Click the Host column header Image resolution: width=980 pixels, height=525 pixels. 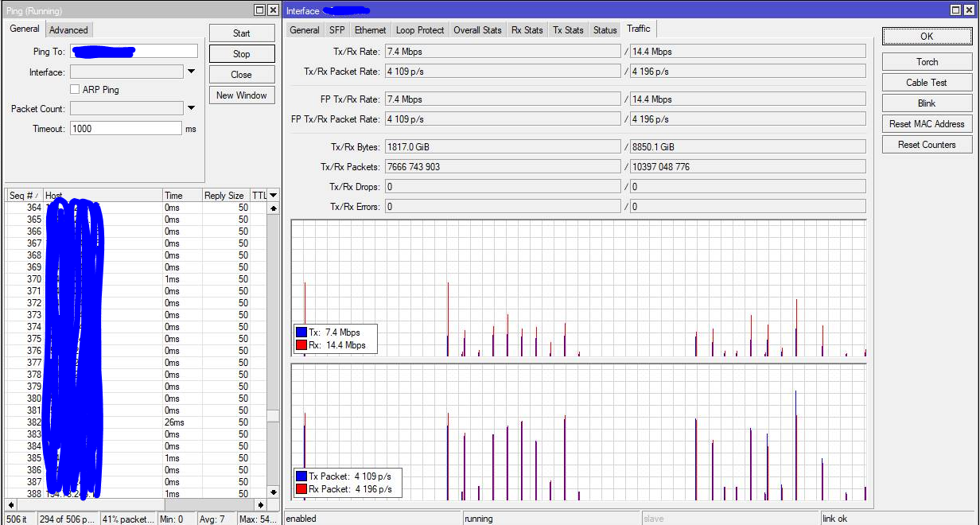(102, 195)
